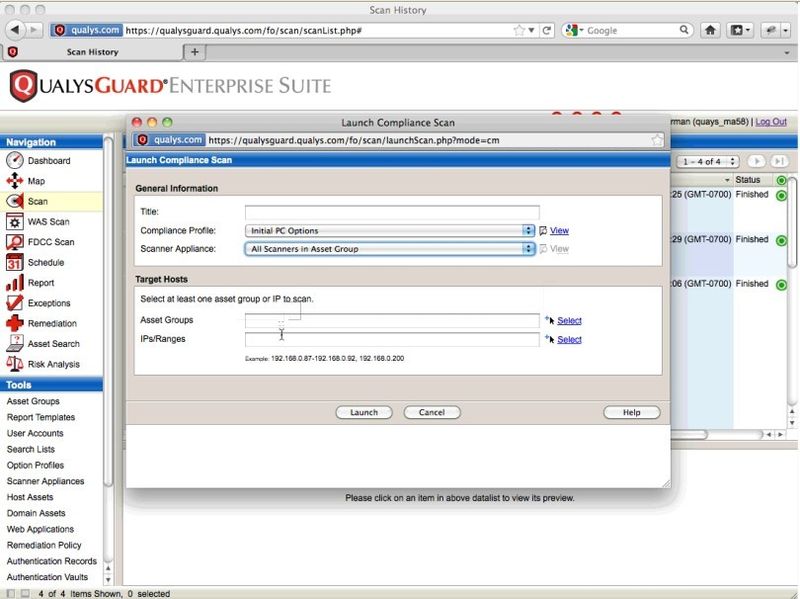800x599 pixels.
Task: Open Authentication Vaults under Tools
Action: tap(47, 577)
